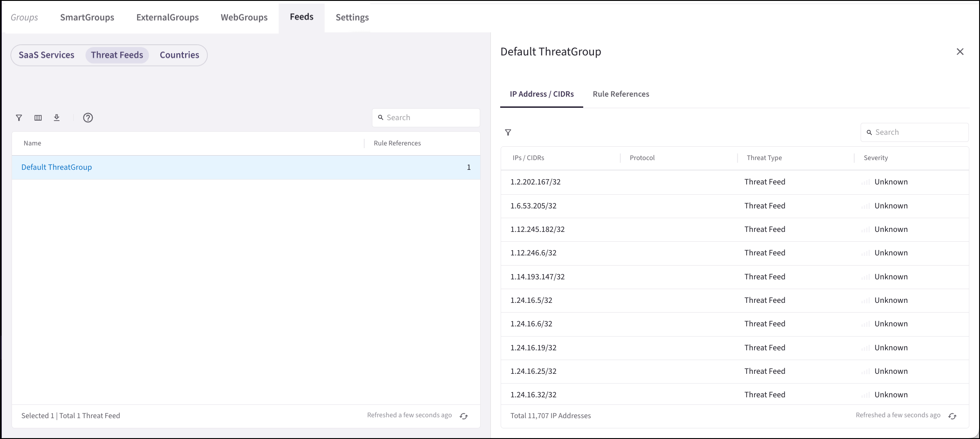Close the Default ThreatGroup panel
Screen dimensions: 980x439
pyautogui.click(x=960, y=51)
